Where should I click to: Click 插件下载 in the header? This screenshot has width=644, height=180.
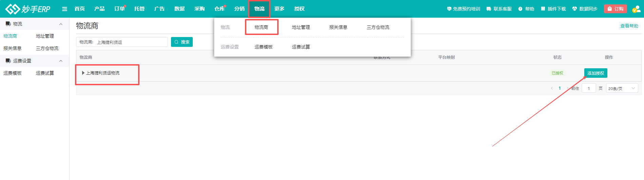(x=553, y=9)
